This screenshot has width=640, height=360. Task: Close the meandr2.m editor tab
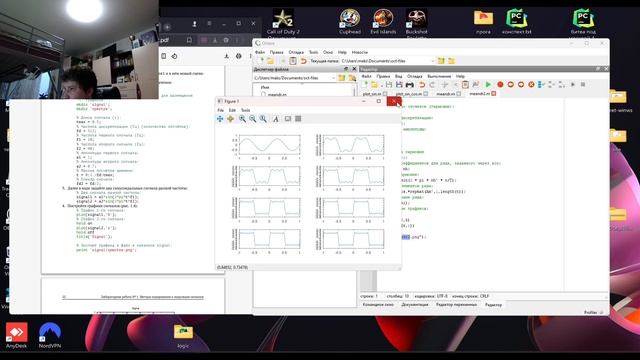(x=493, y=94)
